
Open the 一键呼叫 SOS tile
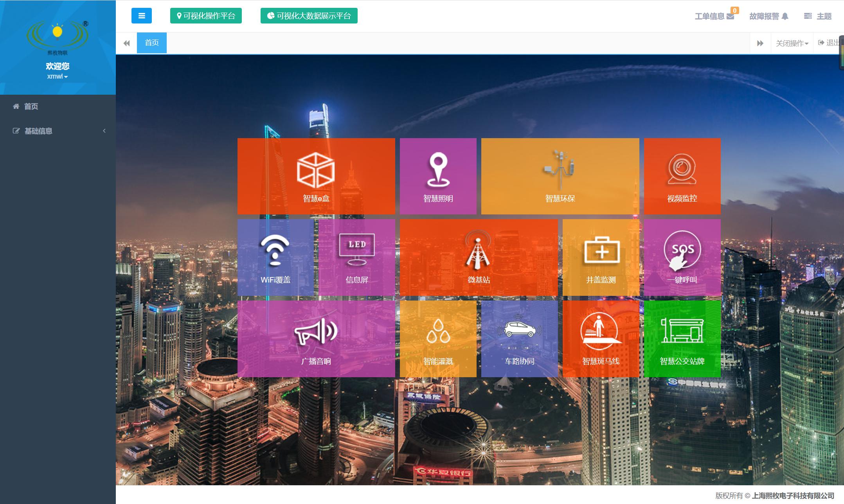point(682,257)
